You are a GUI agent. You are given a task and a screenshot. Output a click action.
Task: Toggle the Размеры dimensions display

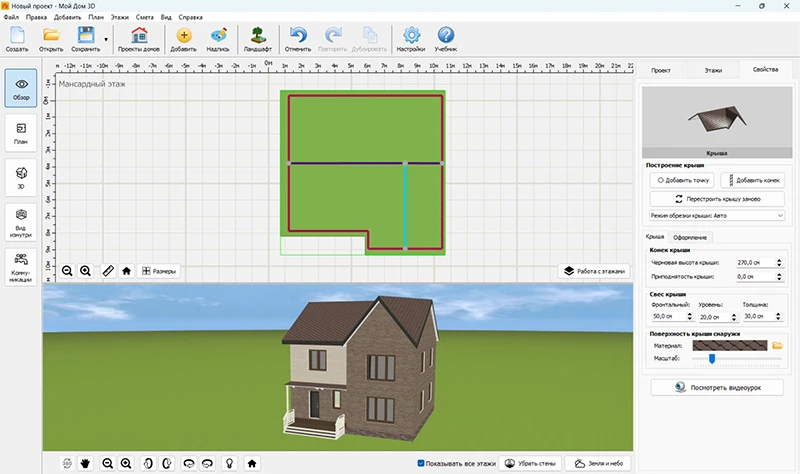click(x=160, y=271)
